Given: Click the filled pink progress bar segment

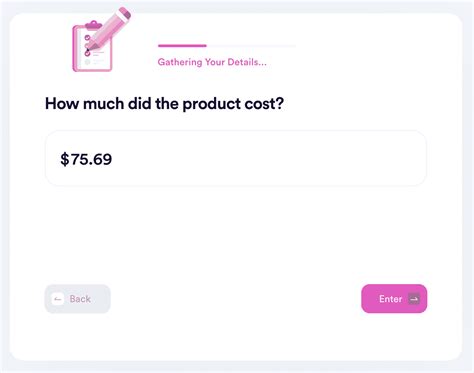Looking at the screenshot, I should coord(182,46).
